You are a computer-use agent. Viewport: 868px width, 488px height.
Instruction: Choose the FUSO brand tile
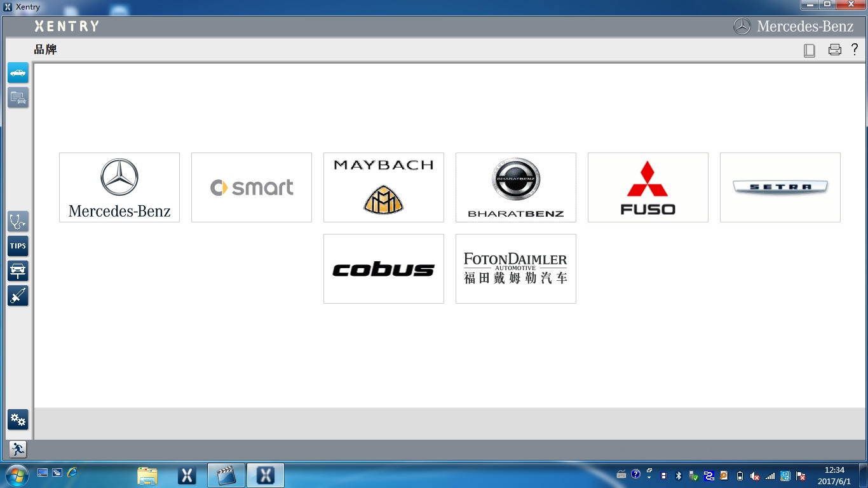(x=648, y=187)
